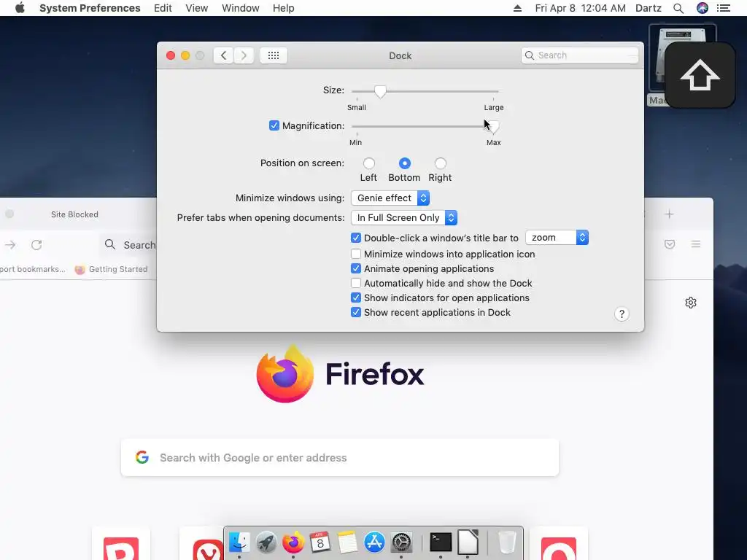Open Firefox hamburger menu
This screenshot has width=747, height=560.
click(x=695, y=244)
